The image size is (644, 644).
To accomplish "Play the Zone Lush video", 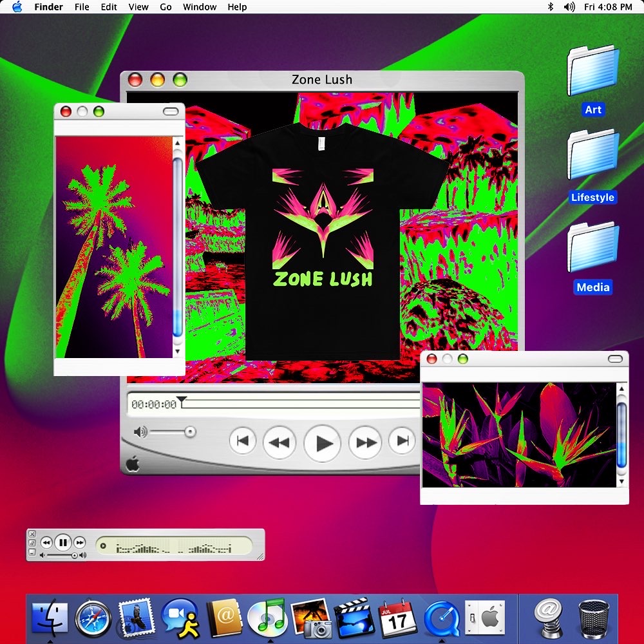I will pos(323,444).
